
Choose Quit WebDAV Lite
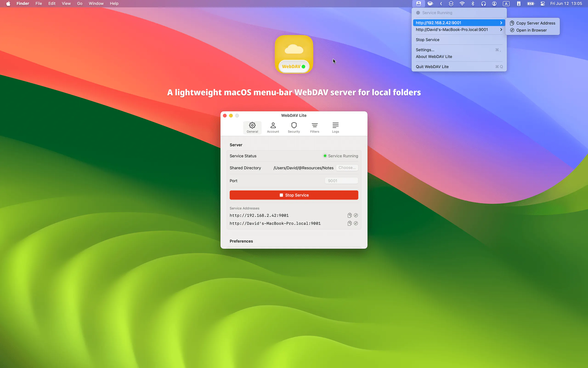coord(459,66)
